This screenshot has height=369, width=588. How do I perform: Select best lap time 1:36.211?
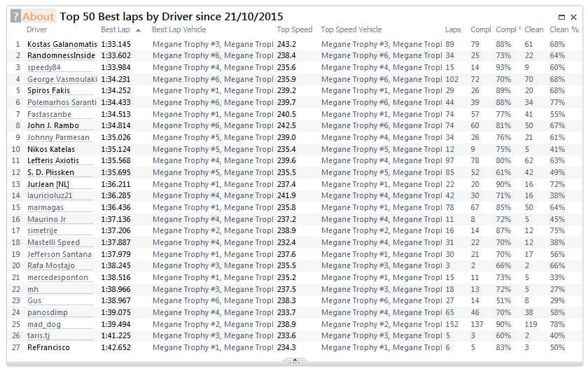click(116, 185)
